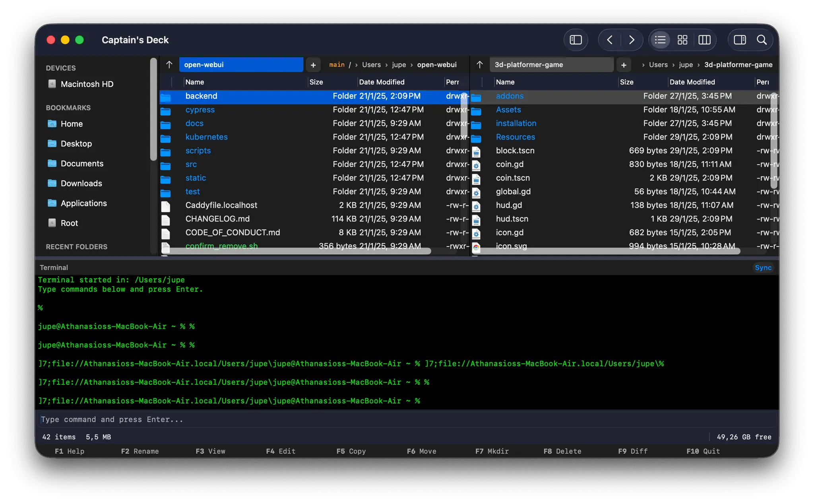This screenshot has width=814, height=504.
Task: Go up one folder in left pane
Action: pos(169,65)
